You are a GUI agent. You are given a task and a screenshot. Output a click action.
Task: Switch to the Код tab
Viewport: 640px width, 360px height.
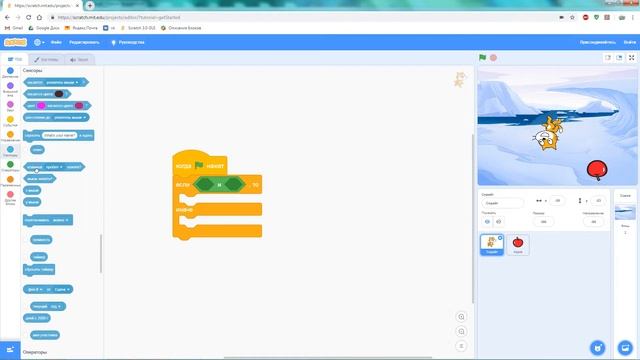tap(15, 59)
